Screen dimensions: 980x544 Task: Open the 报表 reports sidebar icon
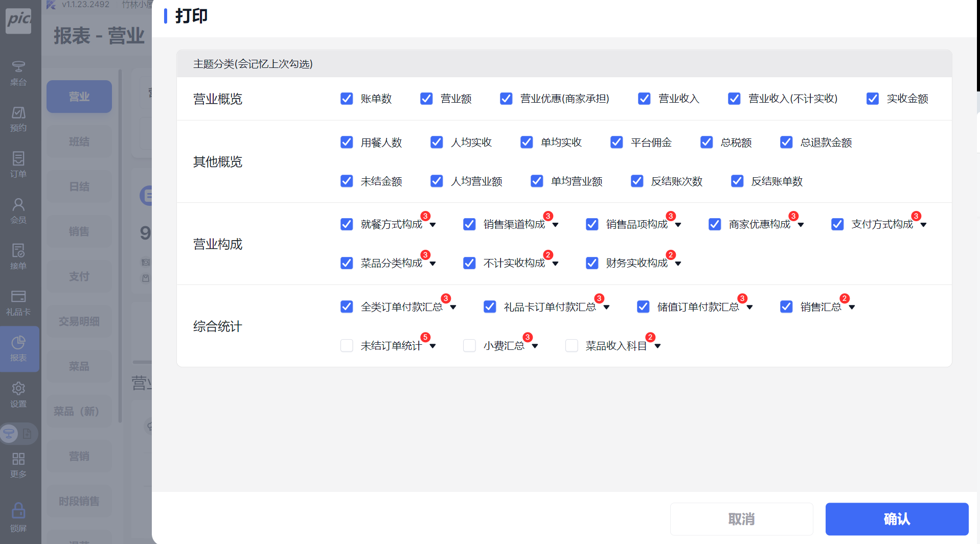pyautogui.click(x=18, y=349)
